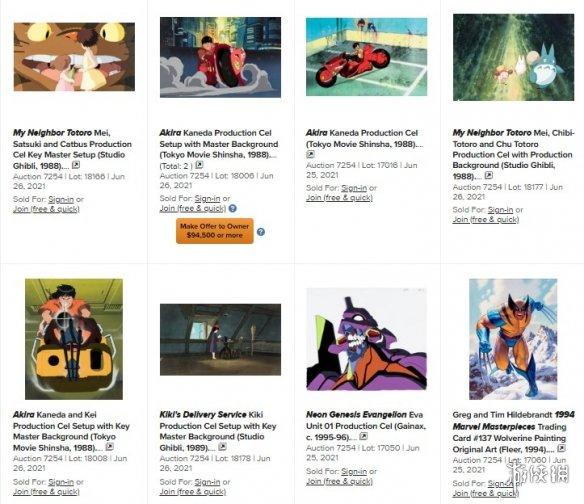Click help icon beside Join link, lot 18006
This screenshot has height=504, width=584.
[x=233, y=208]
